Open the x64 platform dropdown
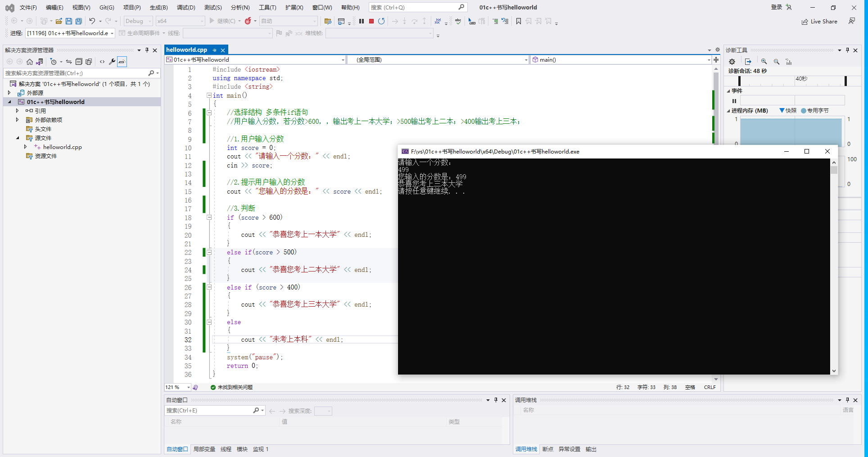Viewport: 868px width, 457px height. point(180,21)
